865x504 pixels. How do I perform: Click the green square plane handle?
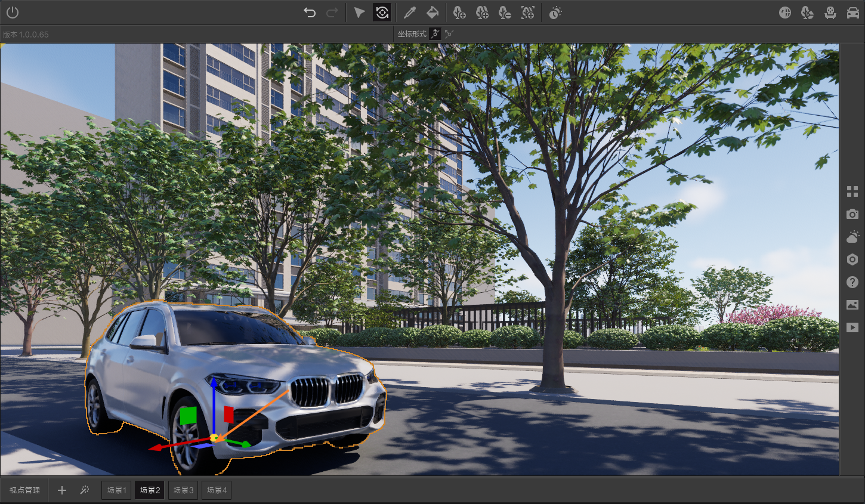188,416
